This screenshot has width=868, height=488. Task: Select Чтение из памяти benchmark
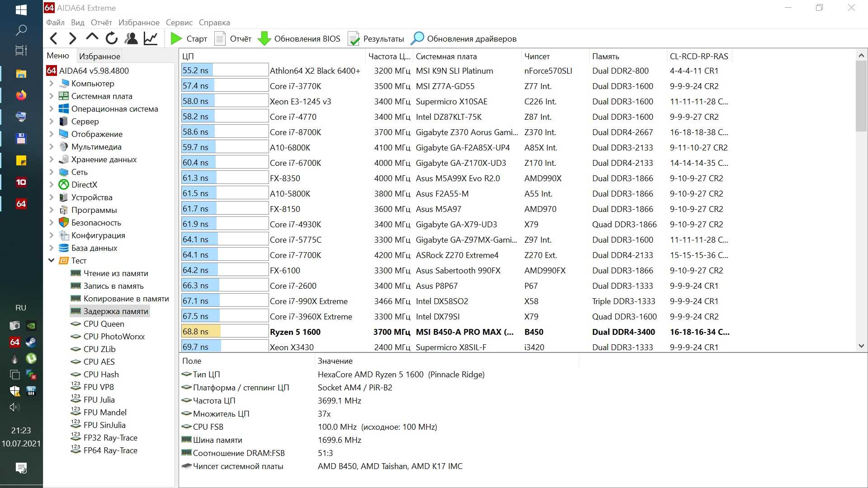point(115,273)
